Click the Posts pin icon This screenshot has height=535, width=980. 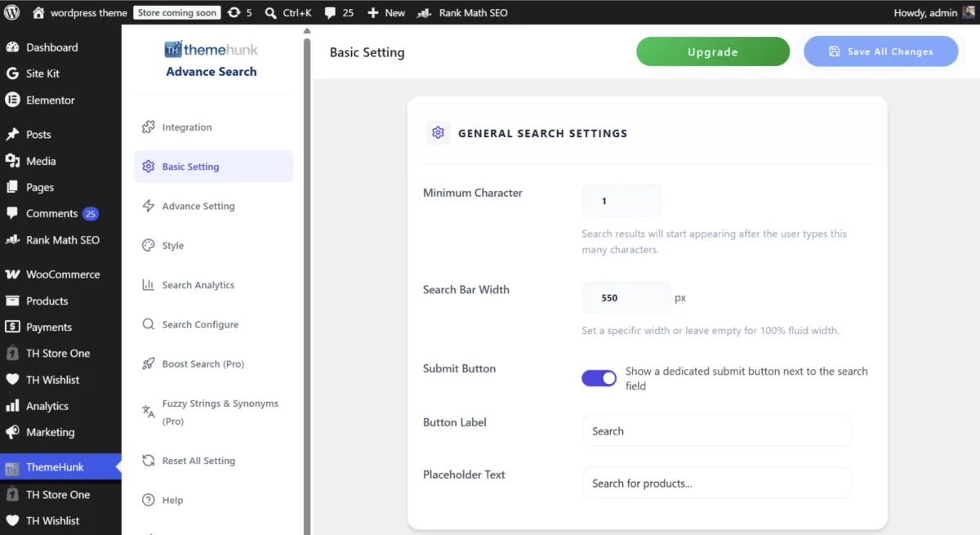12,134
